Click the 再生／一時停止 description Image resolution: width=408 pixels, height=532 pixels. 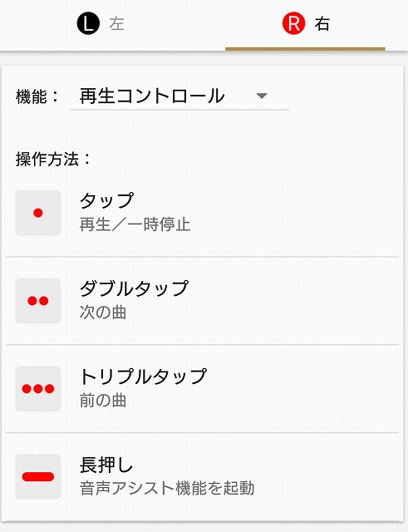(x=135, y=224)
